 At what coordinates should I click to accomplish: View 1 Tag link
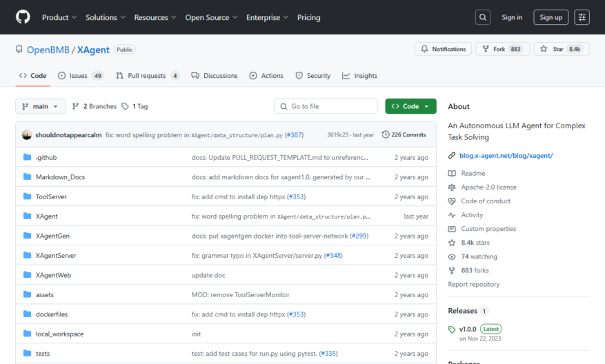[135, 106]
